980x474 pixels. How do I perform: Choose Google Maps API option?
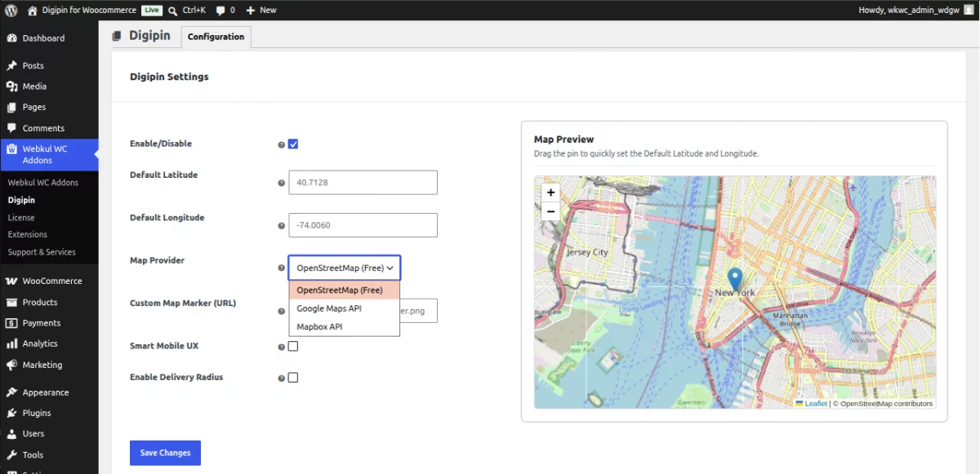tap(345, 308)
